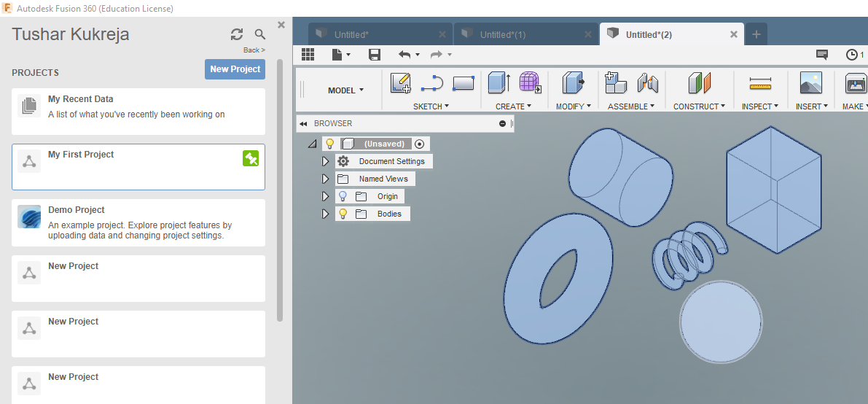Open the redo history dropdown arrow
Image resolution: width=868 pixels, height=404 pixels.
(450, 55)
